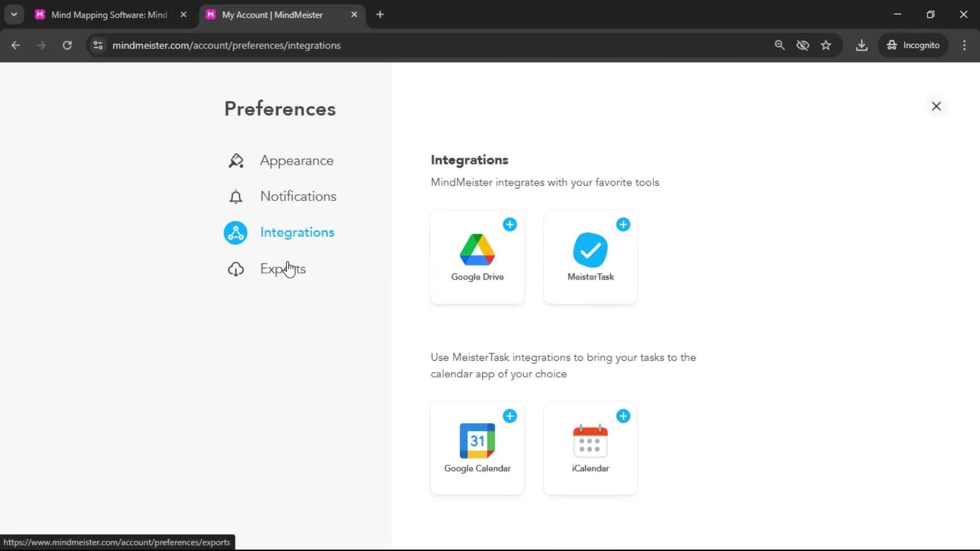Open the zoom magnifier icon
The height and width of the screenshot is (551, 980).
(x=779, y=45)
